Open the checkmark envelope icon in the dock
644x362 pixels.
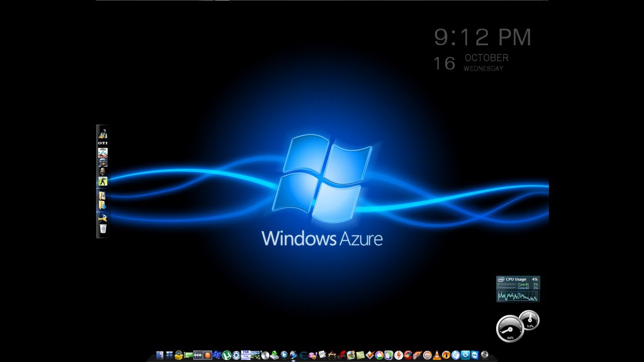pos(370,355)
